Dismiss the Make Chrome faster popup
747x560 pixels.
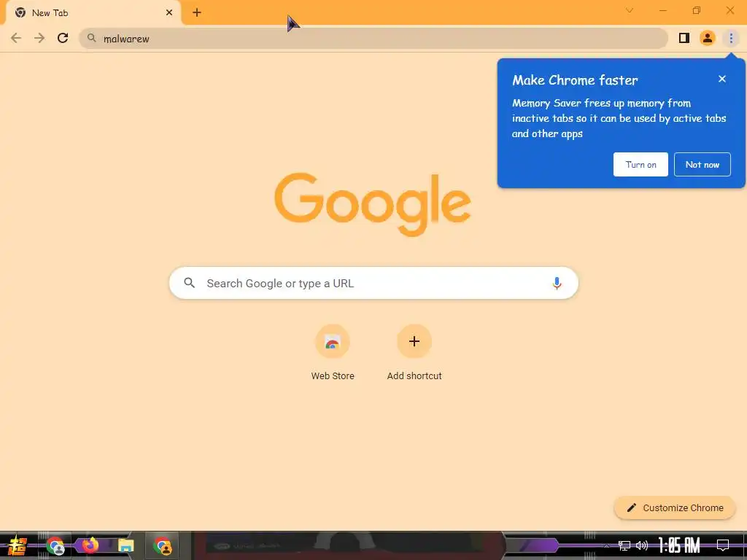coord(722,79)
